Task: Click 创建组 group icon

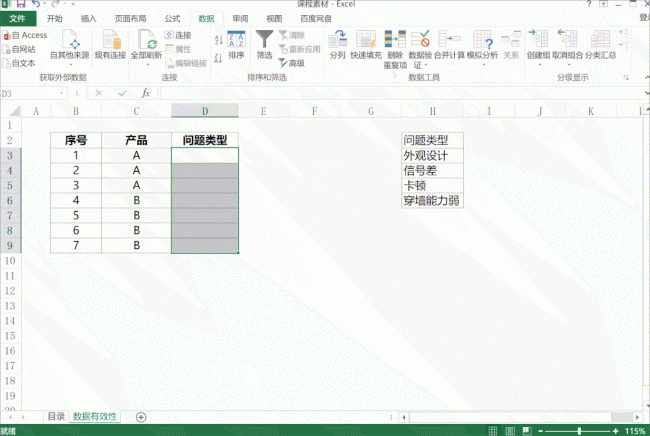Action: [x=538, y=47]
